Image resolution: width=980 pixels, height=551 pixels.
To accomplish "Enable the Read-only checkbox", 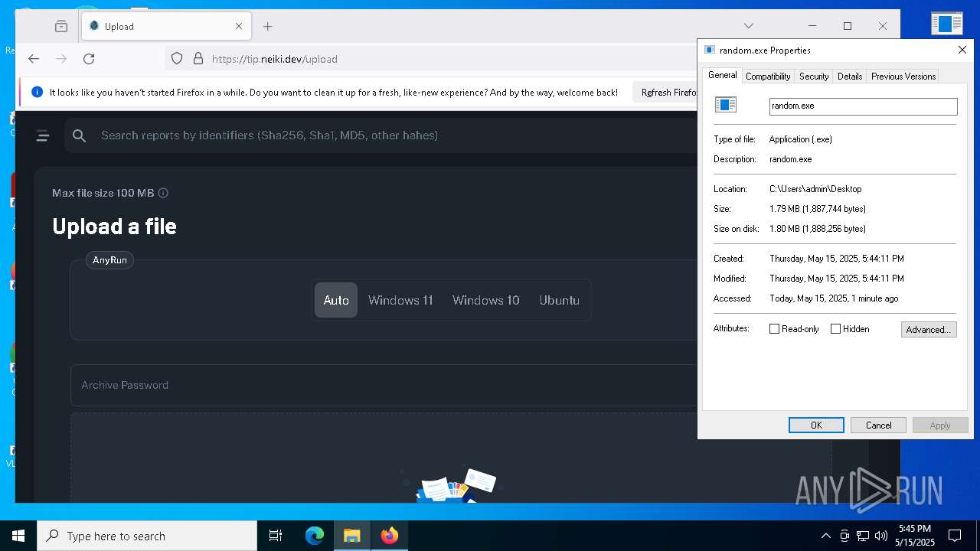I will click(774, 329).
